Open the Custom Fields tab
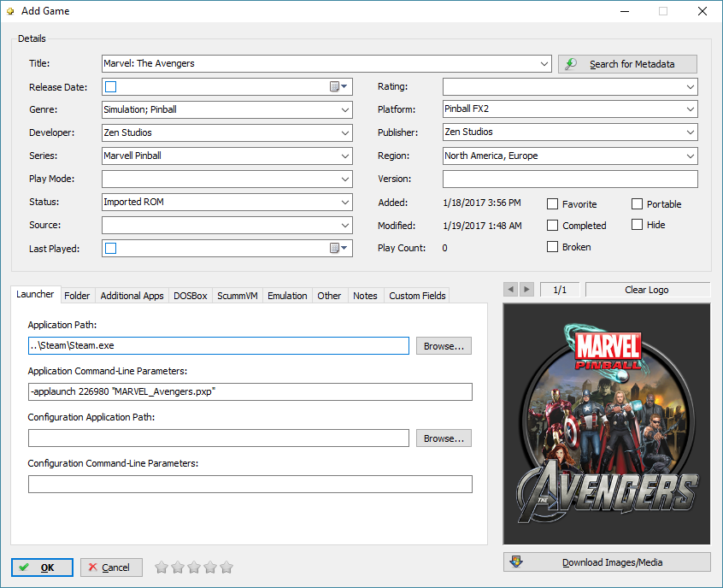This screenshot has height=588, width=723. pyautogui.click(x=417, y=296)
